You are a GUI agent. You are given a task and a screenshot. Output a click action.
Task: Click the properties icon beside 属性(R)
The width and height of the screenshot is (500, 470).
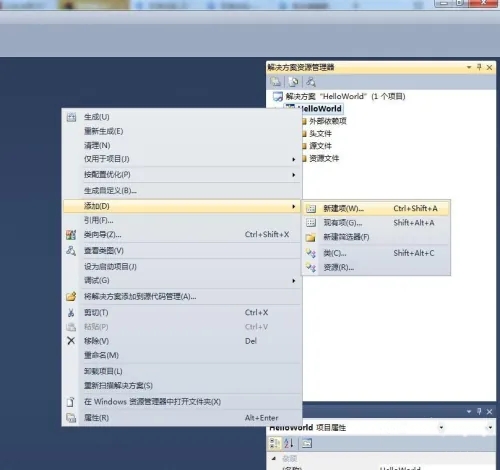tap(71, 418)
